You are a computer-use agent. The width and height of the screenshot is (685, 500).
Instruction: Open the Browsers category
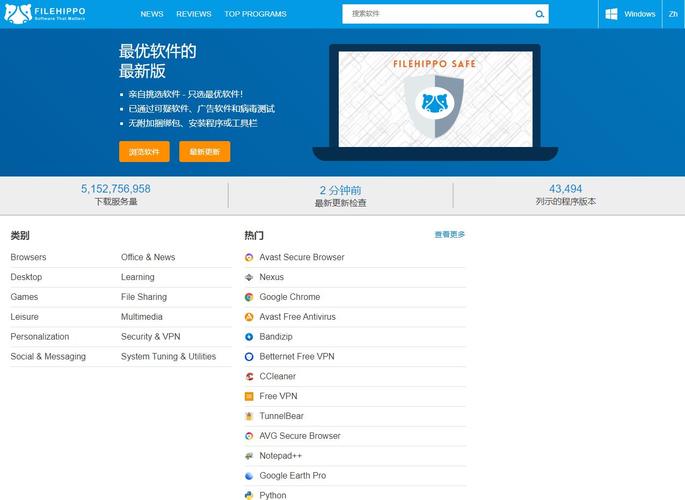pyautogui.click(x=28, y=257)
